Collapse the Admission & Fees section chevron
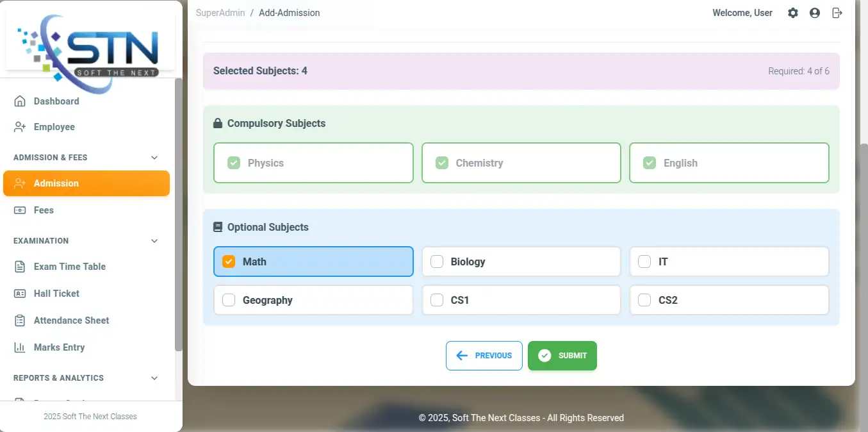 [154, 158]
